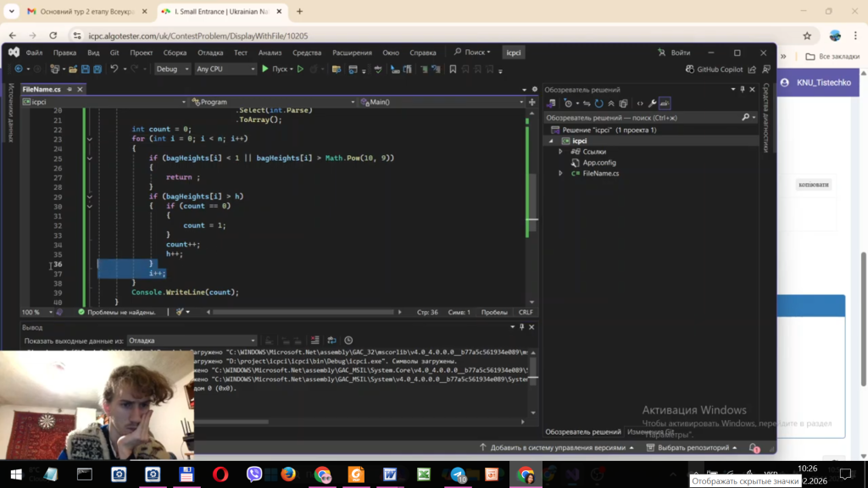Toggle auto-hide pin on Solution Explorer panel

pos(743,90)
